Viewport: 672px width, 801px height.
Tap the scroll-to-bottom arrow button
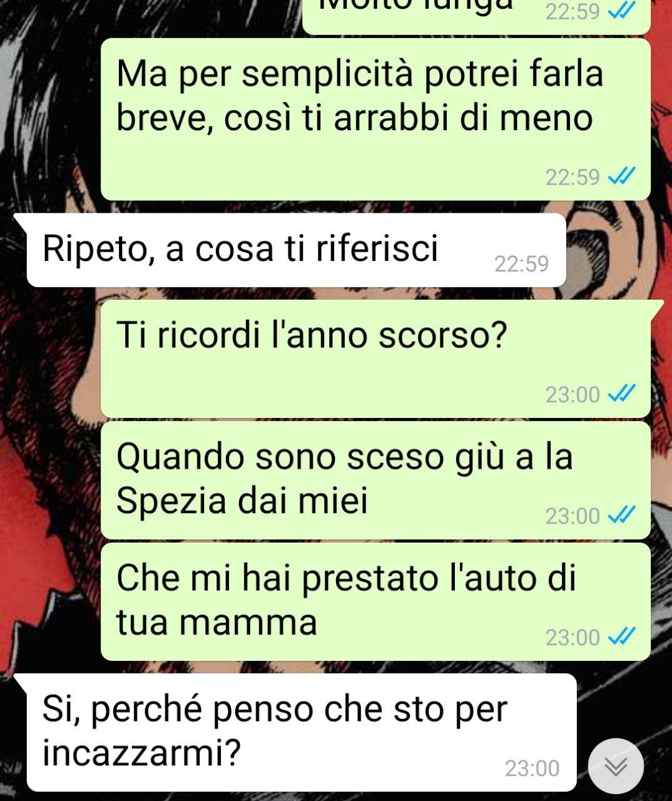(x=617, y=766)
